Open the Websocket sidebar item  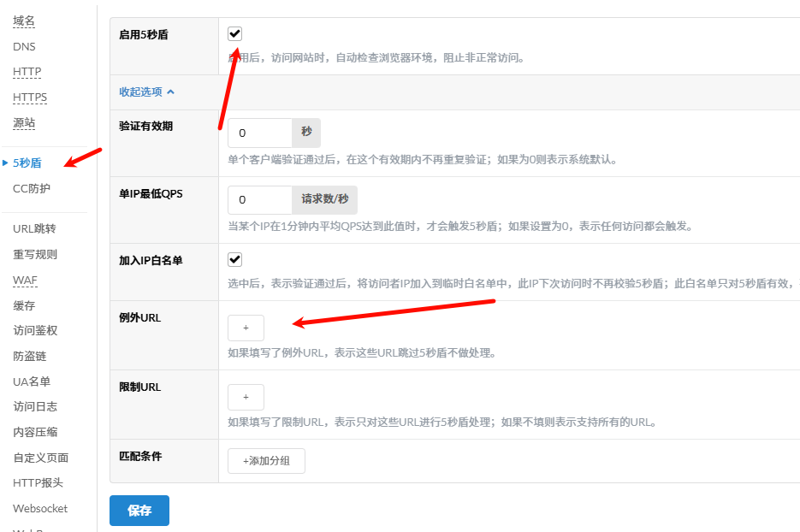pos(40,508)
